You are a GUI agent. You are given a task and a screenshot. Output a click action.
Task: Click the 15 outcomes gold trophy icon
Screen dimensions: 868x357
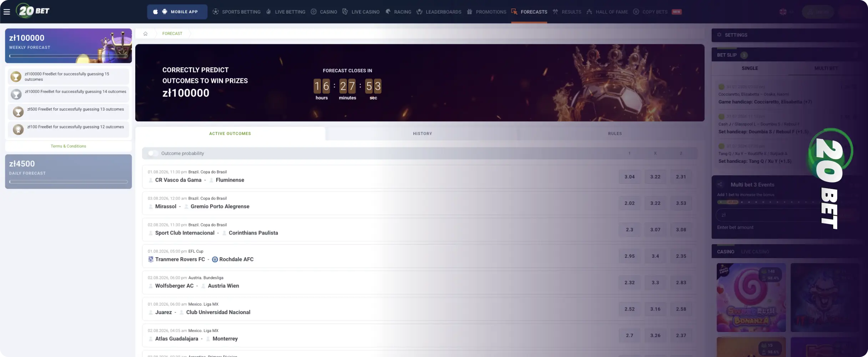[16, 76]
